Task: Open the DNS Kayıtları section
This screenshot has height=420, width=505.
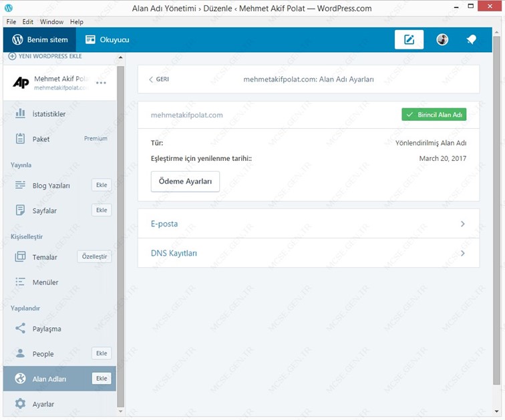Action: pyautogui.click(x=309, y=253)
